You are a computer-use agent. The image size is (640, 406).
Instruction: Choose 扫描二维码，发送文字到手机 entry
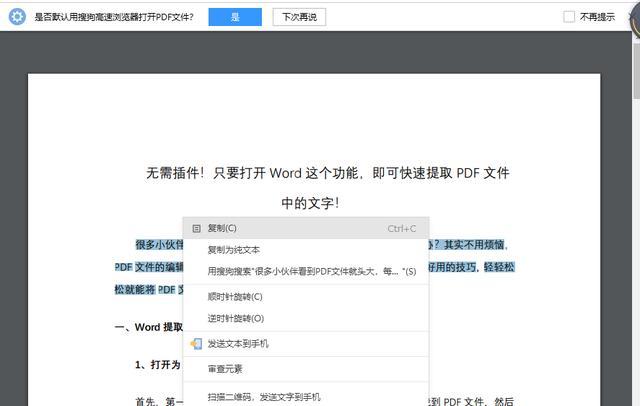point(306,397)
